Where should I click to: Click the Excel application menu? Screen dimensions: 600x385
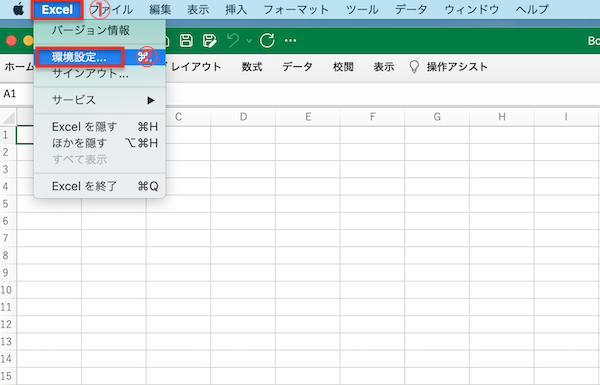[x=57, y=10]
